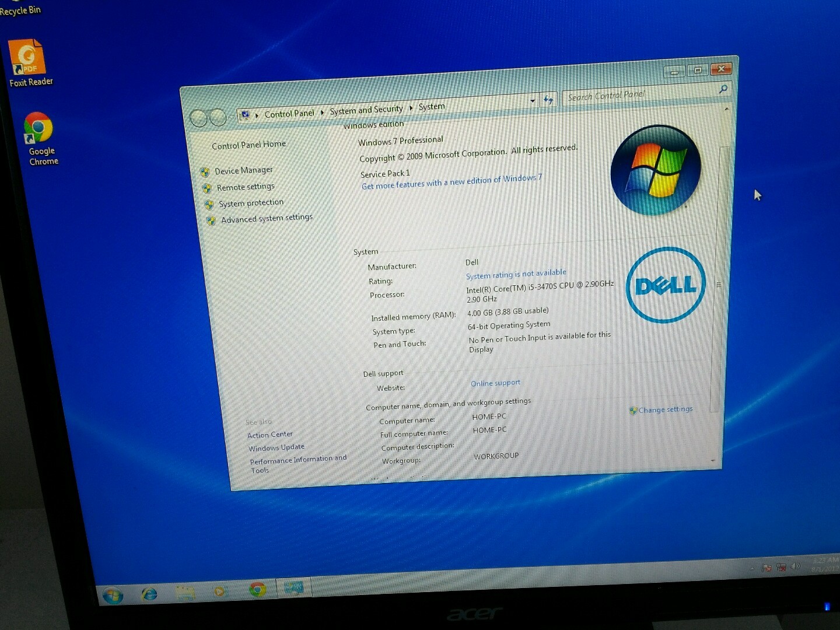Click the 4.00 GB installed memory value

[x=508, y=311]
